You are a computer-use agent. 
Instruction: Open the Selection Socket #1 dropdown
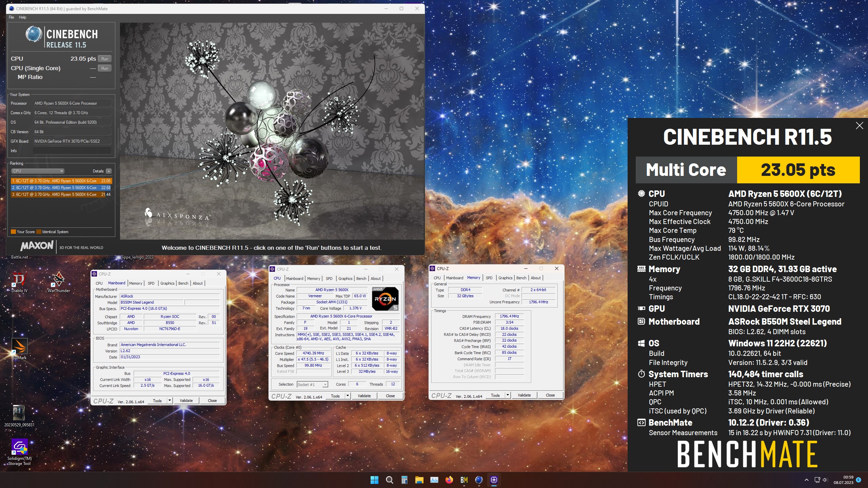tap(312, 384)
